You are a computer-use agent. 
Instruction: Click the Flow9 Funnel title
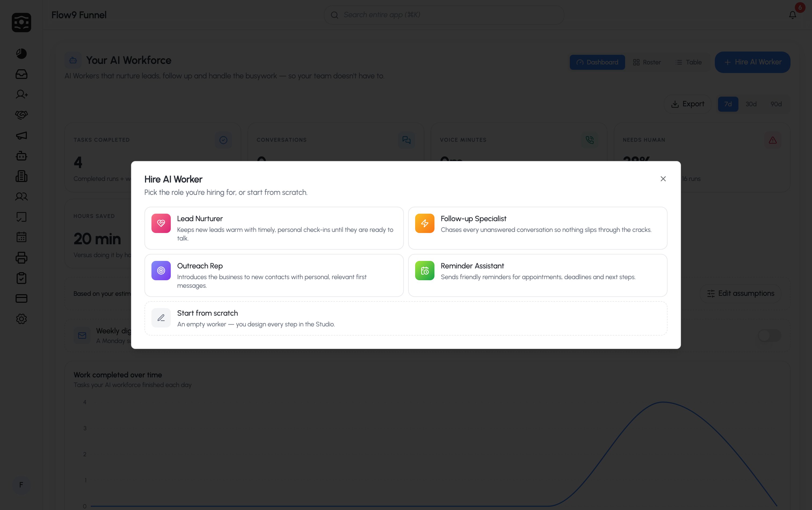tap(79, 15)
